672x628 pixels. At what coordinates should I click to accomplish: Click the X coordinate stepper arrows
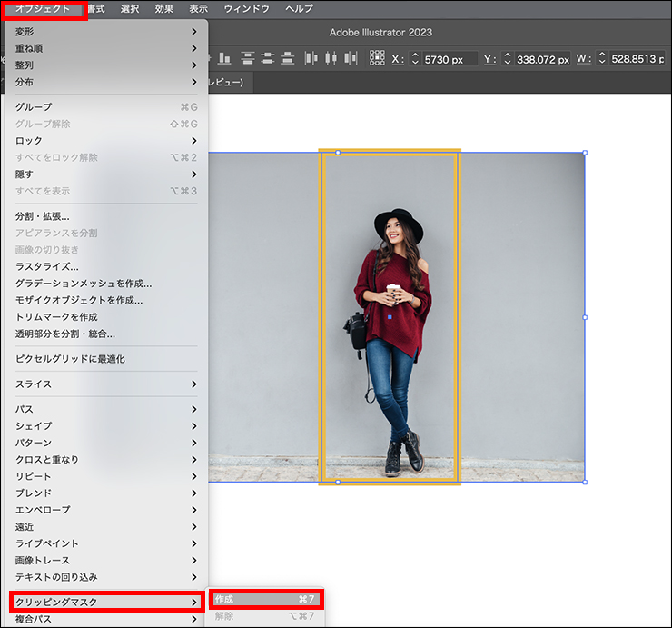tap(415, 59)
